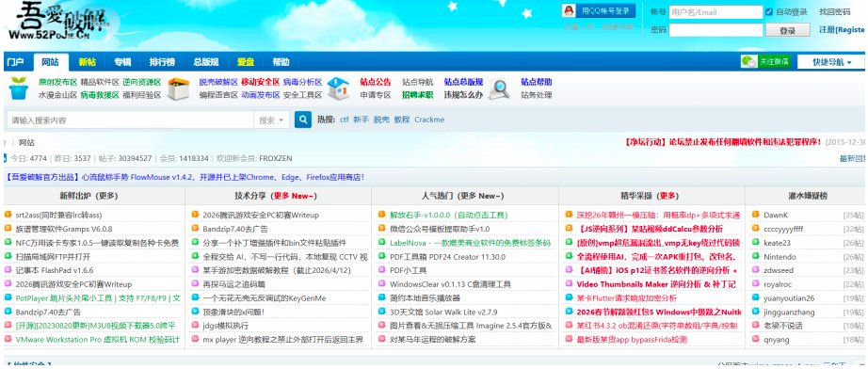Open the 精华采撷 更多 link

tap(668, 196)
